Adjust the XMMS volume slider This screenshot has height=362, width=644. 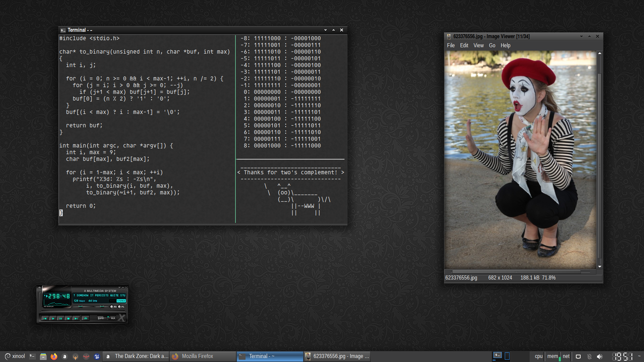point(80,306)
